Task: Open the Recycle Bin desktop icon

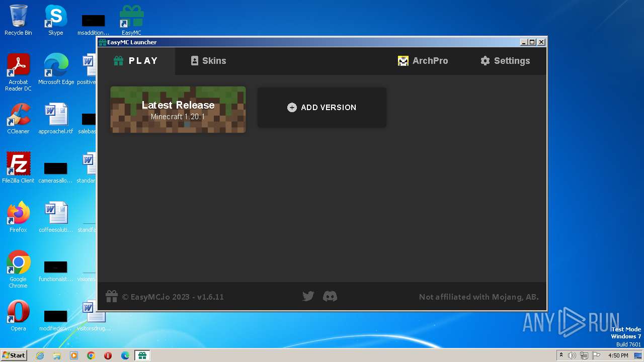Action: pyautogui.click(x=18, y=21)
